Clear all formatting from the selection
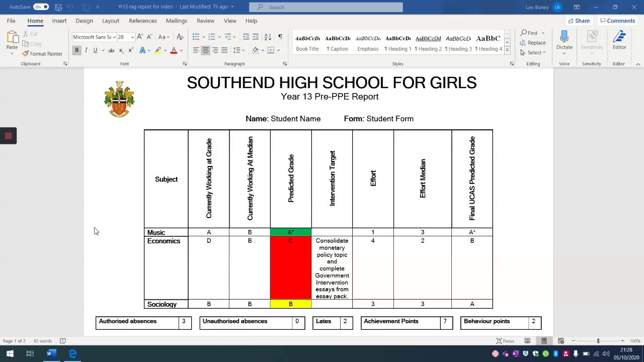 click(180, 37)
